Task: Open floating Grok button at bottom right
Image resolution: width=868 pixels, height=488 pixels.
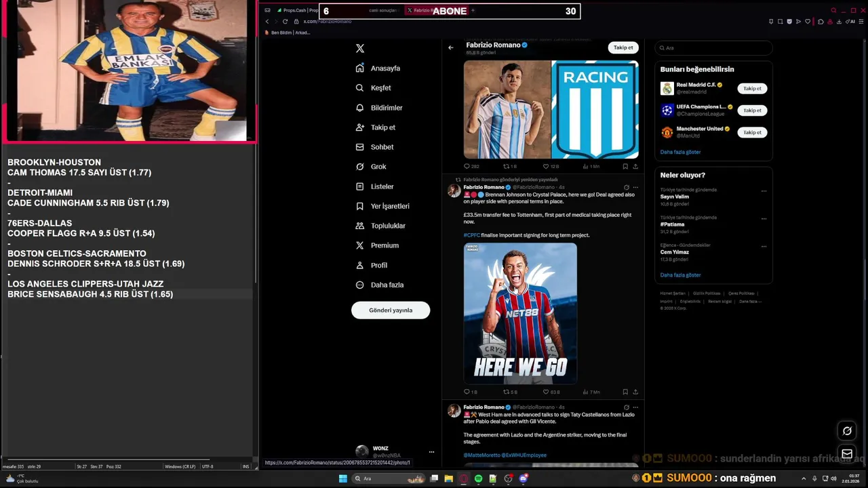Action: point(847,430)
